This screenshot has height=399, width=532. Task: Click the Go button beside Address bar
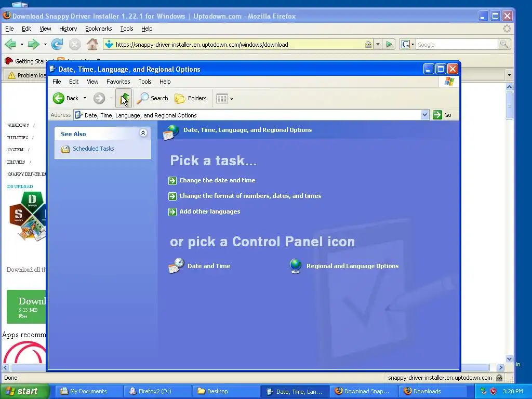(442, 115)
